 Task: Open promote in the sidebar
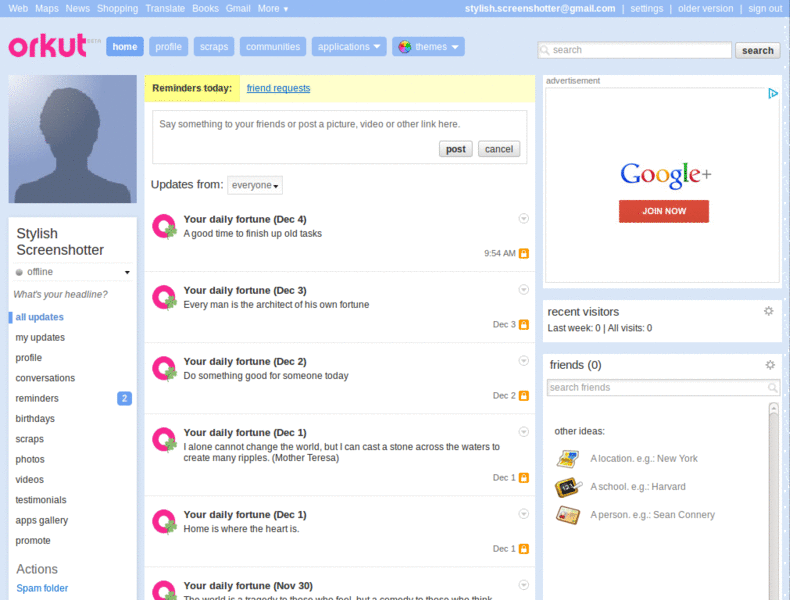tap(33, 541)
